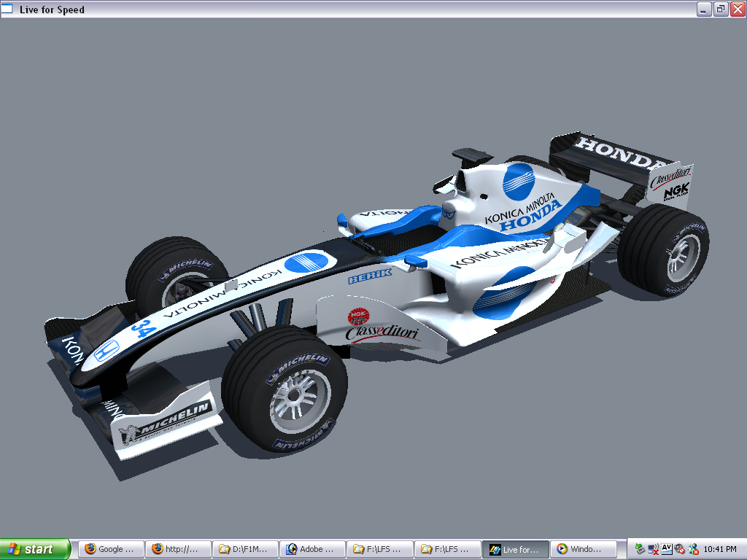
Task: Open the Windows Messenger tray icon
Action: 693,549
